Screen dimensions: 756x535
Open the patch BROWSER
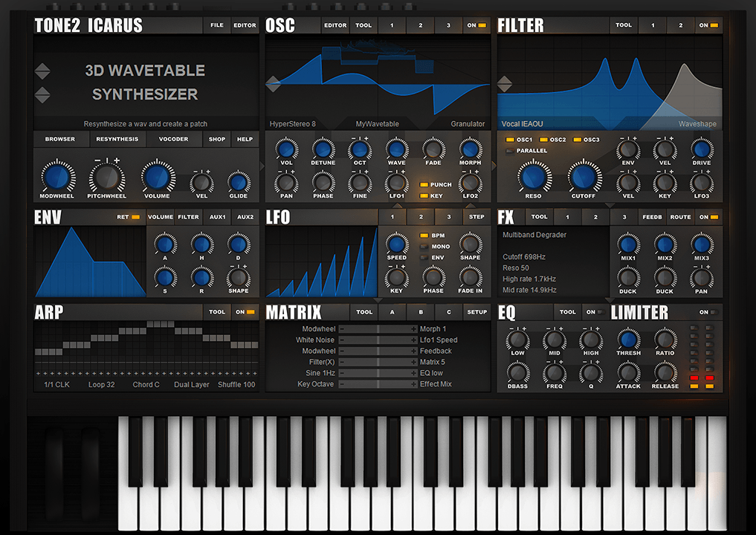(x=60, y=139)
